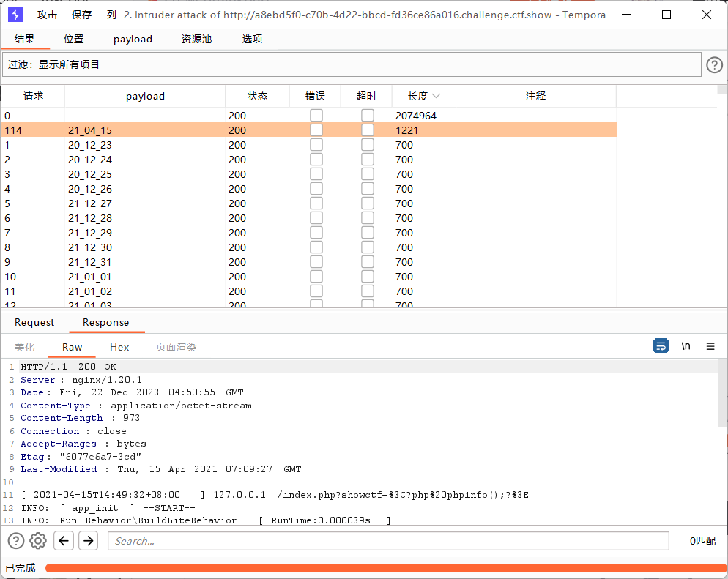Switch the response view to Hex
The height and width of the screenshot is (579, 728).
pos(119,347)
